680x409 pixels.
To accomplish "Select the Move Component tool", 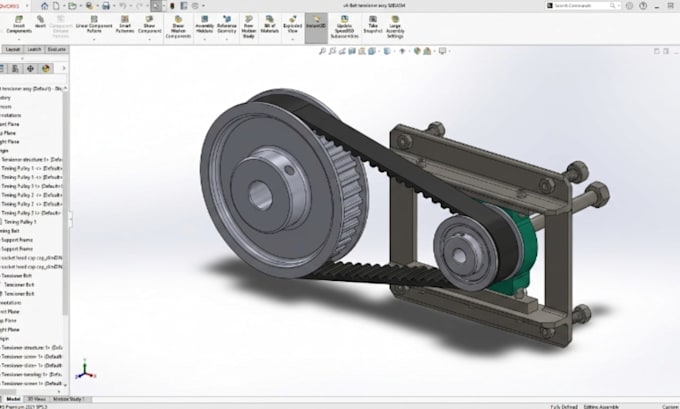I will point(150,24).
